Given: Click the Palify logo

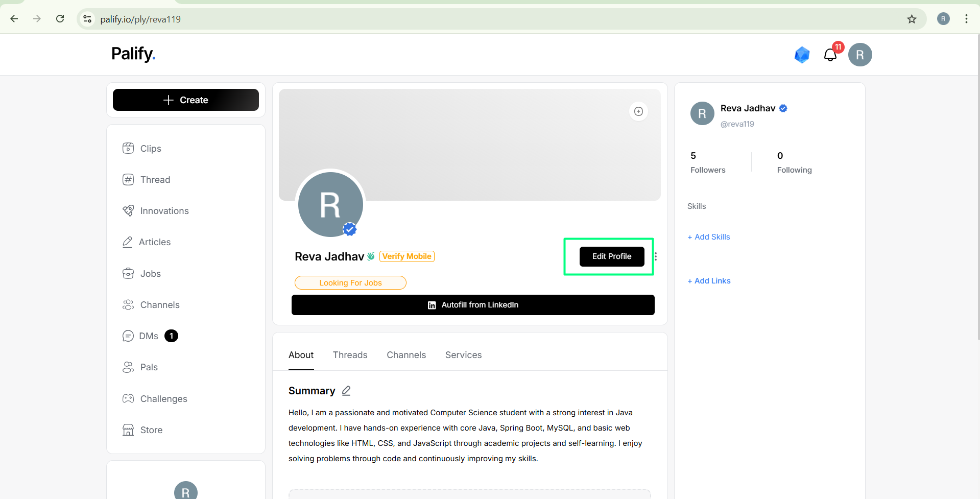Looking at the screenshot, I should click(x=133, y=54).
